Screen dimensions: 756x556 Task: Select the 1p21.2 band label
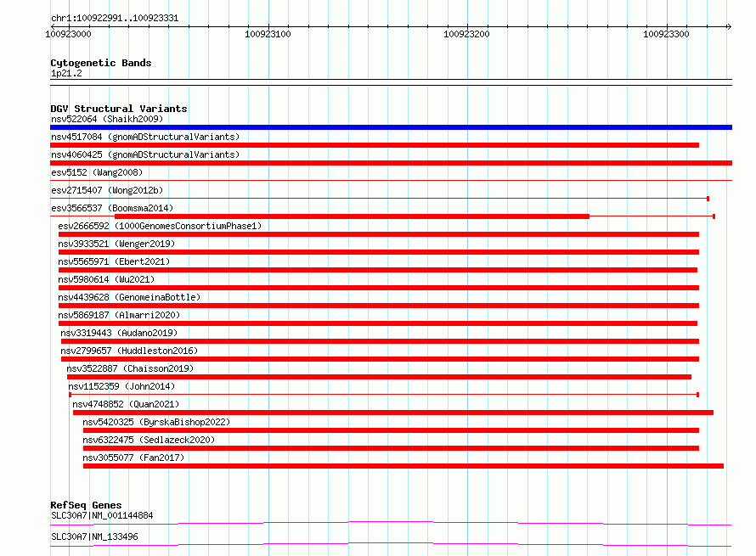[x=66, y=73]
